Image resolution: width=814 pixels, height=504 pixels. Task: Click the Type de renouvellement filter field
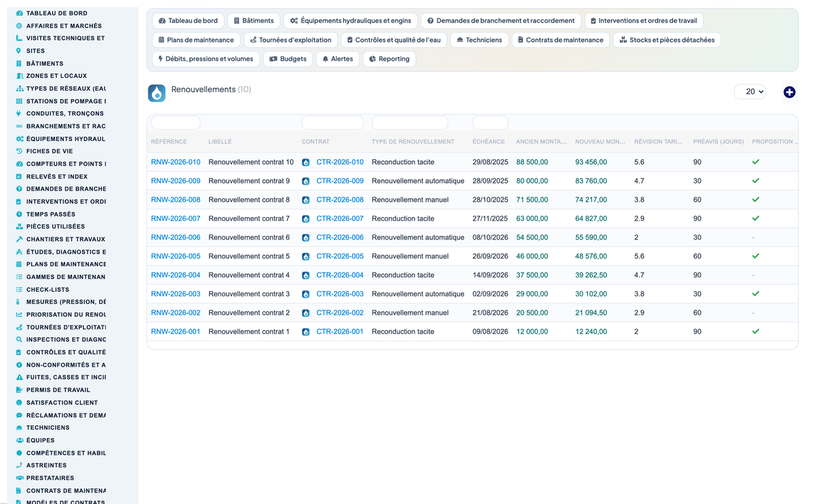tap(410, 123)
